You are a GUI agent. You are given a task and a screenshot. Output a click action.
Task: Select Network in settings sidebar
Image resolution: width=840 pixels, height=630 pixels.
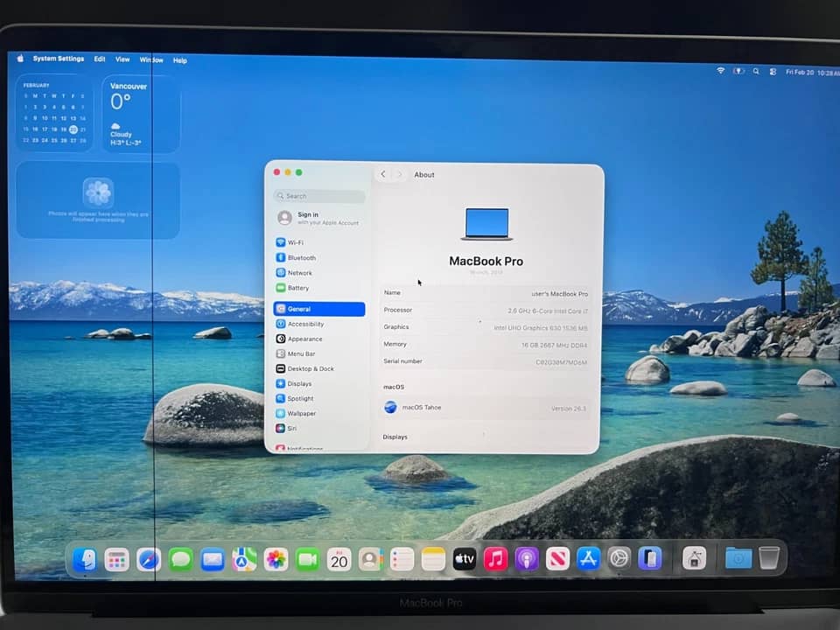click(x=319, y=273)
